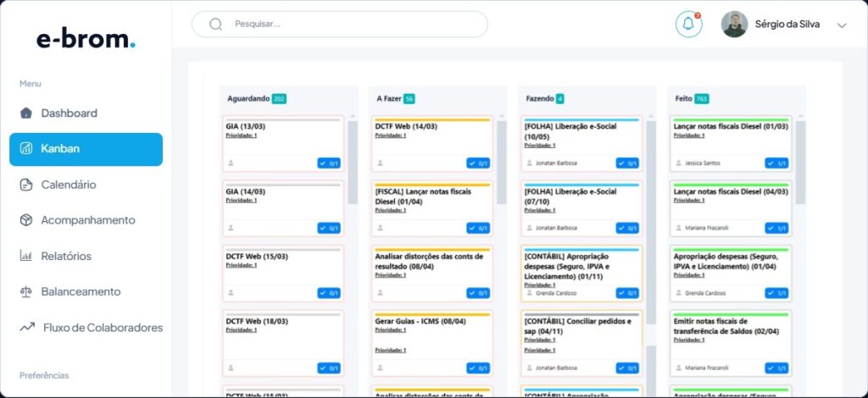The width and height of the screenshot is (868, 398).
Task: Click the Dashboard home icon
Action: click(26, 113)
